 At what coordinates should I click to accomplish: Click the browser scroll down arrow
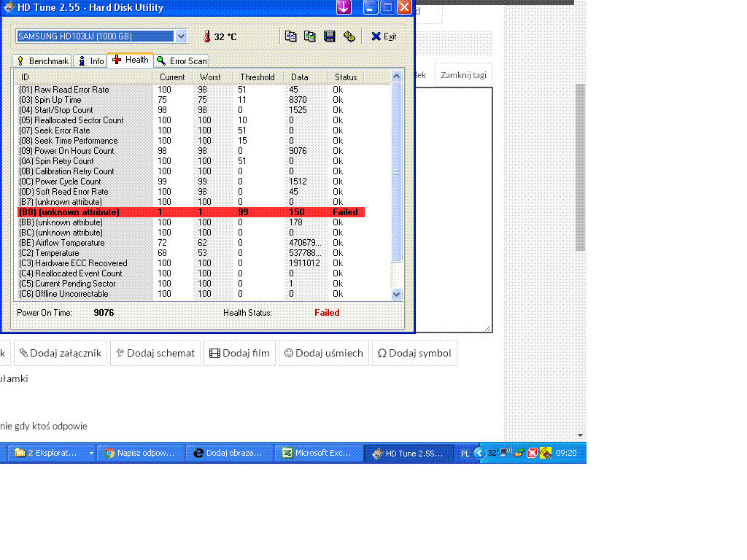580,435
